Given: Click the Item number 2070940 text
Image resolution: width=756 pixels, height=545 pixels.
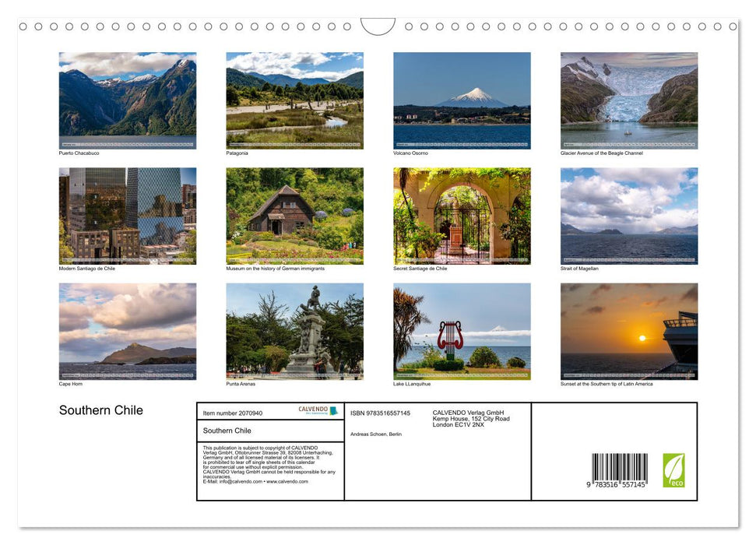Looking at the screenshot, I should point(233,413).
